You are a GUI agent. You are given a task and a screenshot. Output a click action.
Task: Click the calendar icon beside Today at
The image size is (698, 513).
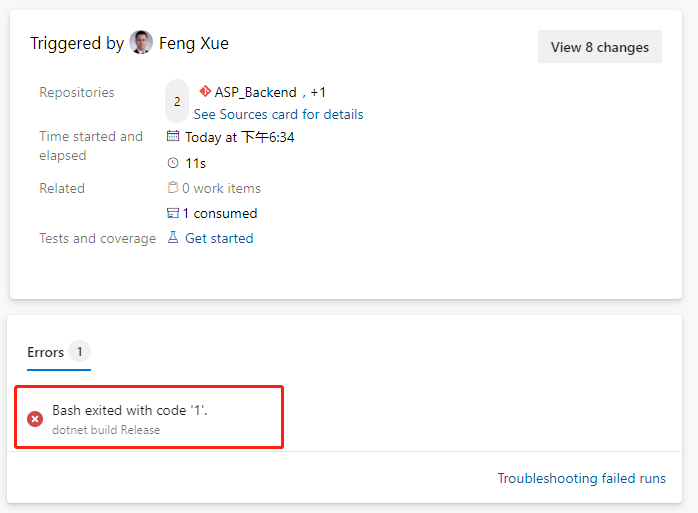[173, 136]
